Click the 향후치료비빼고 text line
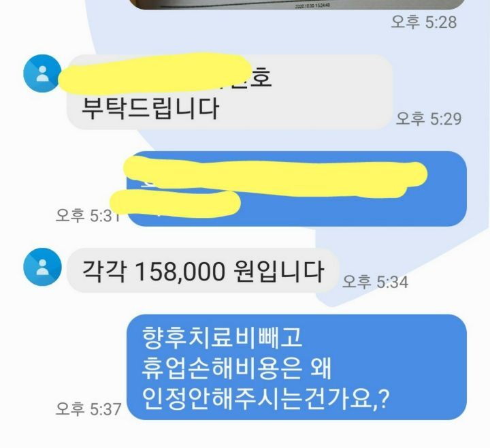 pyautogui.click(x=222, y=338)
